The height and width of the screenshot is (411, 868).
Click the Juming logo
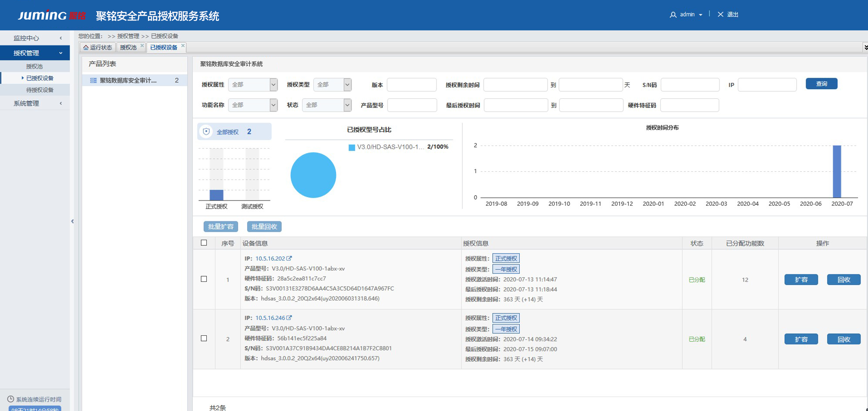click(51, 15)
